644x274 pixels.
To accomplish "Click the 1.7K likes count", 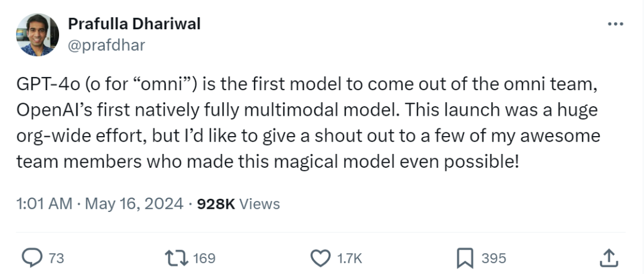I will pos(349,258).
